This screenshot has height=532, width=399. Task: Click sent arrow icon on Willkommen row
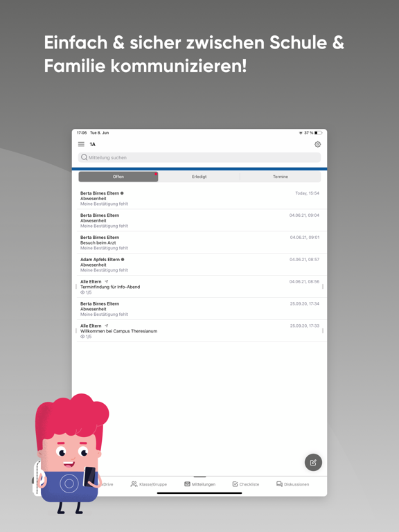[x=107, y=326]
